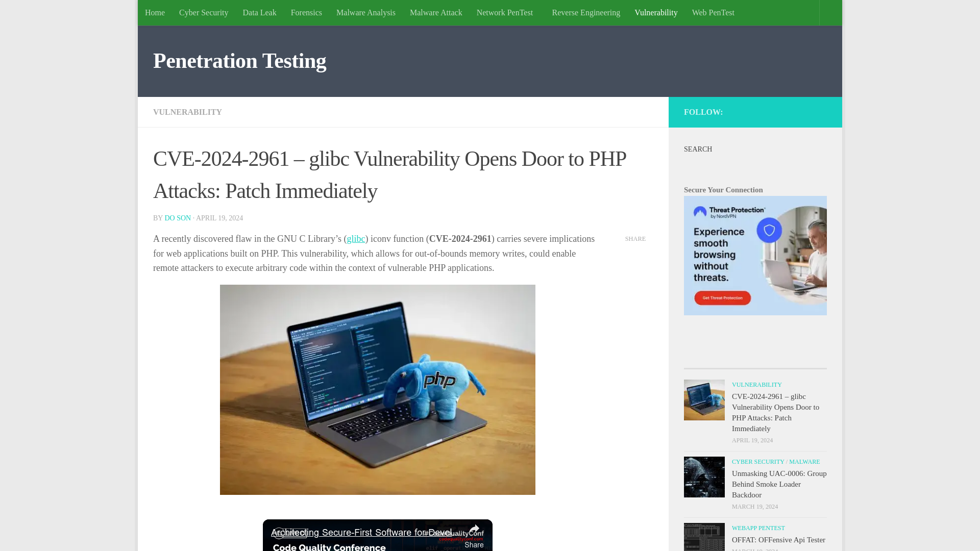This screenshot has height=551, width=980.
Task: Click the WEBAPP PENTEST category label
Action: (x=758, y=528)
